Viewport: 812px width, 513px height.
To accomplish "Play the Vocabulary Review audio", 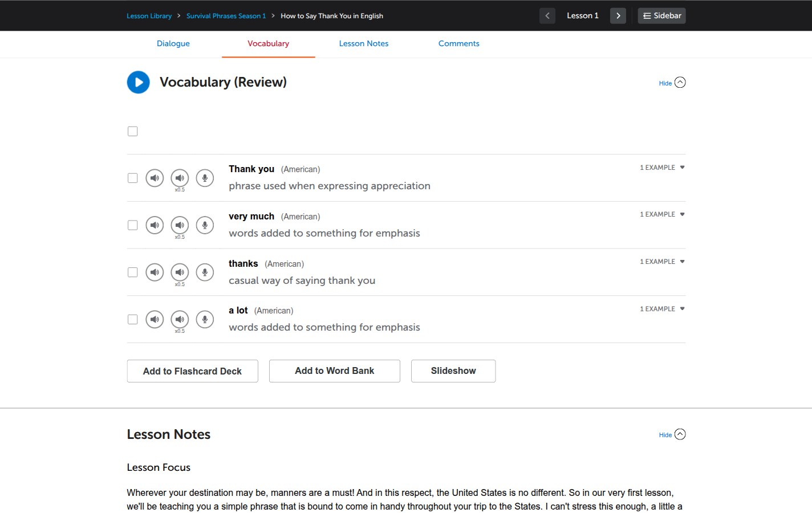I will click(138, 82).
